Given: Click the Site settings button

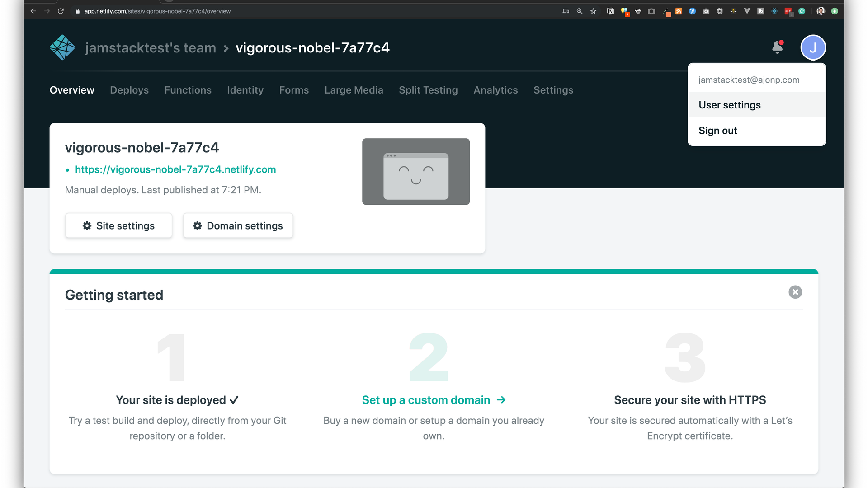Looking at the screenshot, I should pos(118,225).
